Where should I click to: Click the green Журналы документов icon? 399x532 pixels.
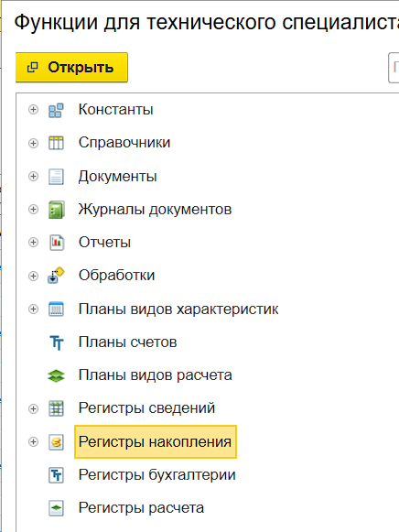pos(56,210)
